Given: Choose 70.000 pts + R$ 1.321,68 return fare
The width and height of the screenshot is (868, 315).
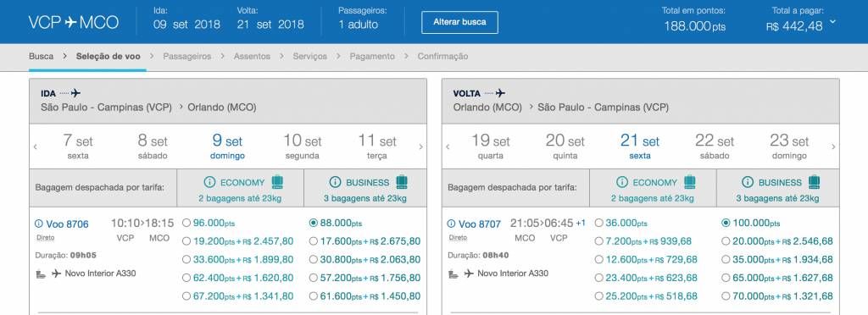Looking at the screenshot, I should point(726,296).
